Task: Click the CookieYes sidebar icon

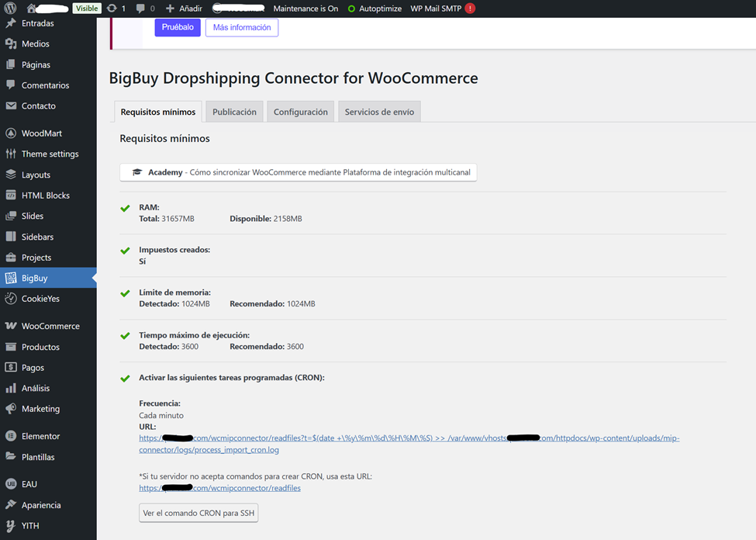Action: pyautogui.click(x=11, y=299)
